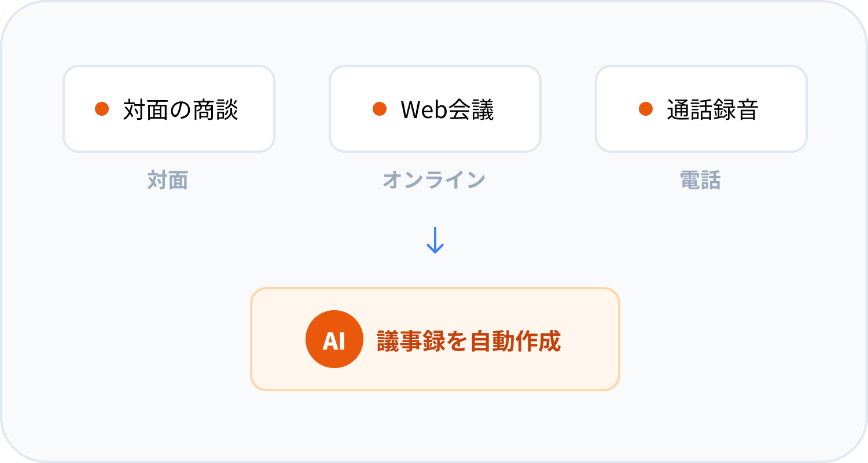
Task: Click the 通話録音 label text
Action: 712,109
